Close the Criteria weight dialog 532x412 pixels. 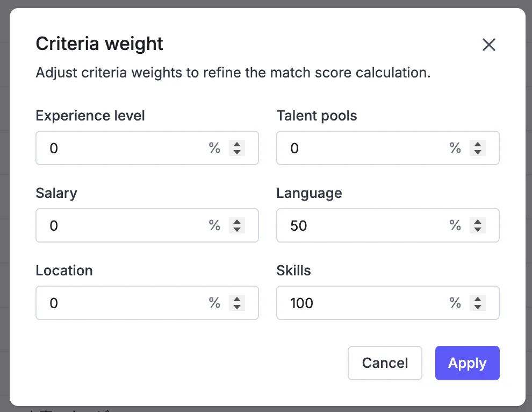(488, 45)
